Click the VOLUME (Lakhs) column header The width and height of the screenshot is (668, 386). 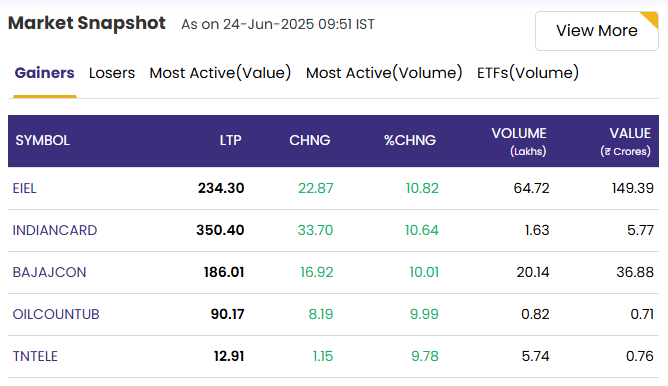(519, 141)
